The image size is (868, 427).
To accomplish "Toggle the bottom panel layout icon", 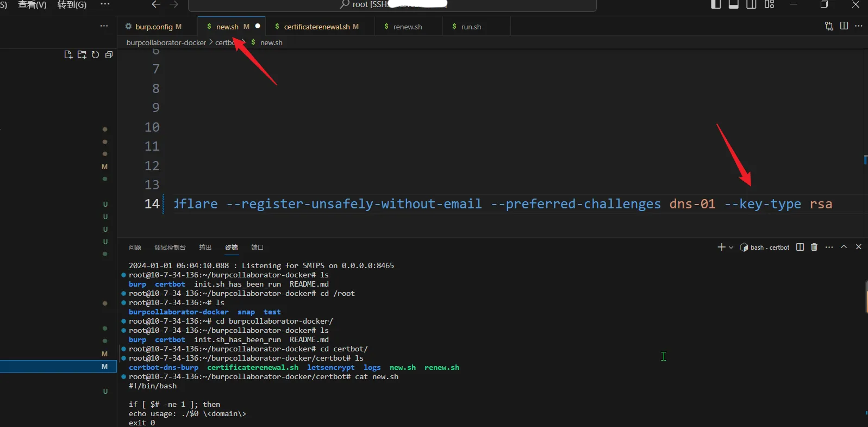I will click(x=733, y=4).
